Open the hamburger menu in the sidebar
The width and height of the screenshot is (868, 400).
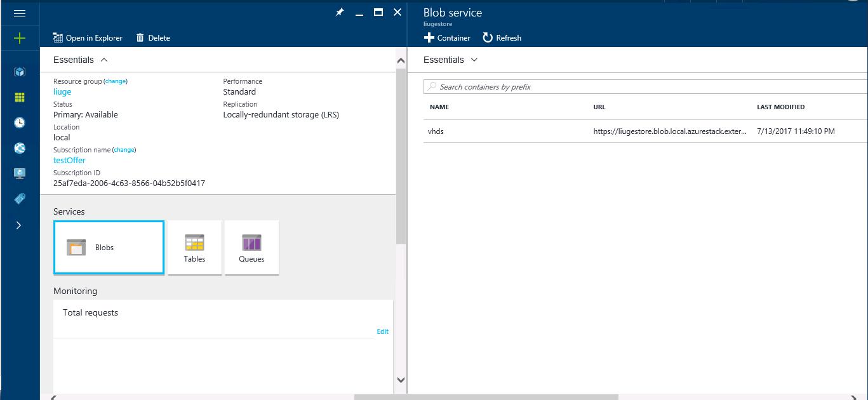(x=20, y=13)
